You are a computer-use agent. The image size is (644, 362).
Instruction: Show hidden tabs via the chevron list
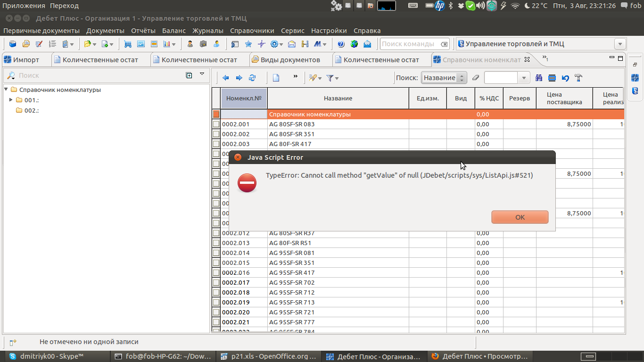(545, 58)
